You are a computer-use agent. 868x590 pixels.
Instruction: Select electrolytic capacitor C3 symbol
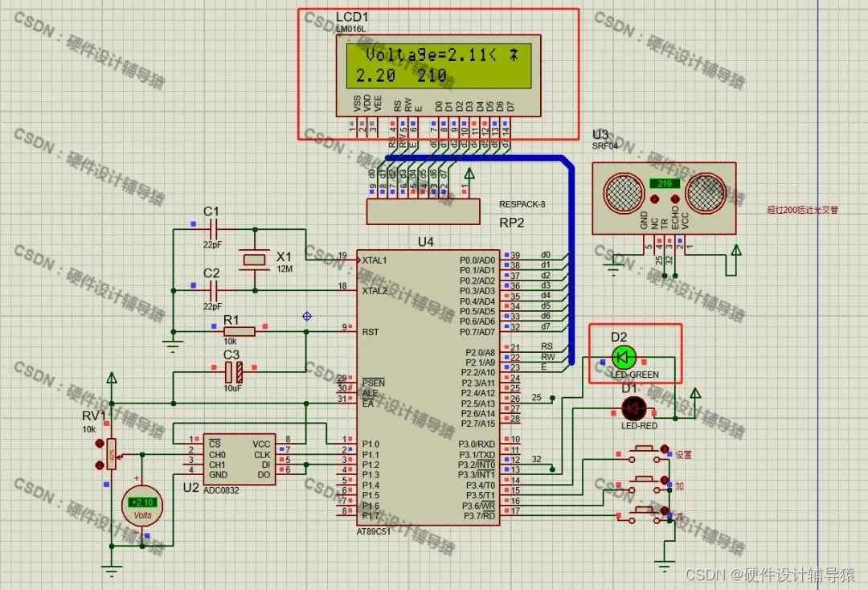(234, 372)
